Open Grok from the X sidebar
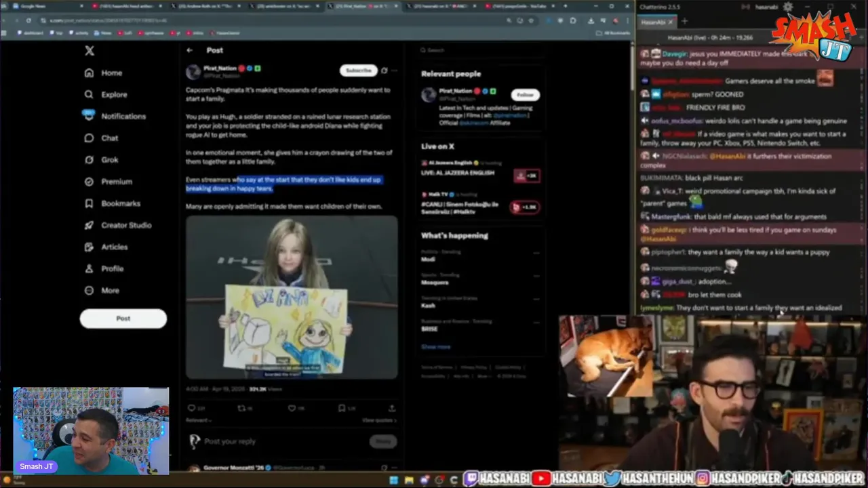The image size is (868, 488). tap(101, 159)
